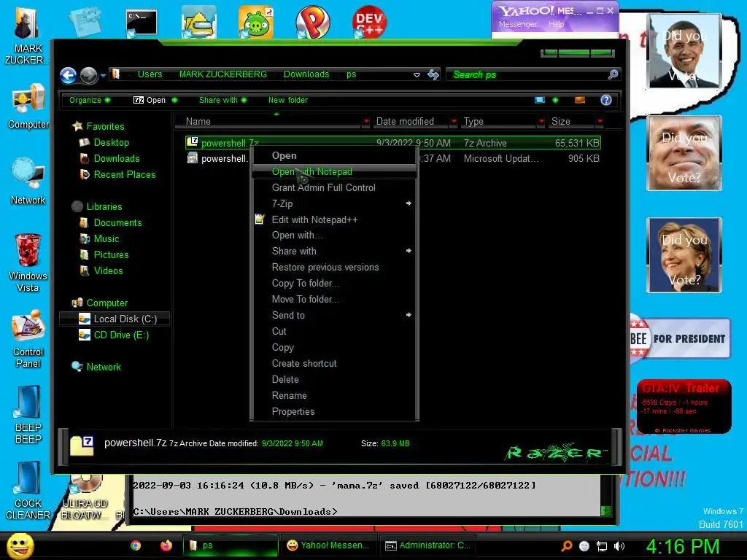This screenshot has width=747, height=560.
Task: Choose Restore previous versions
Action: (334, 267)
